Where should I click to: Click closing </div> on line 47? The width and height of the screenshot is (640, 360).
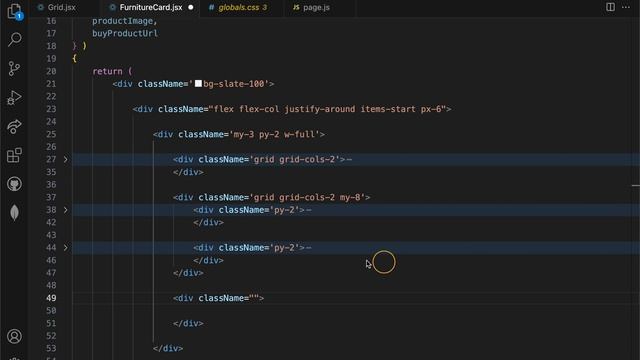coord(188,273)
